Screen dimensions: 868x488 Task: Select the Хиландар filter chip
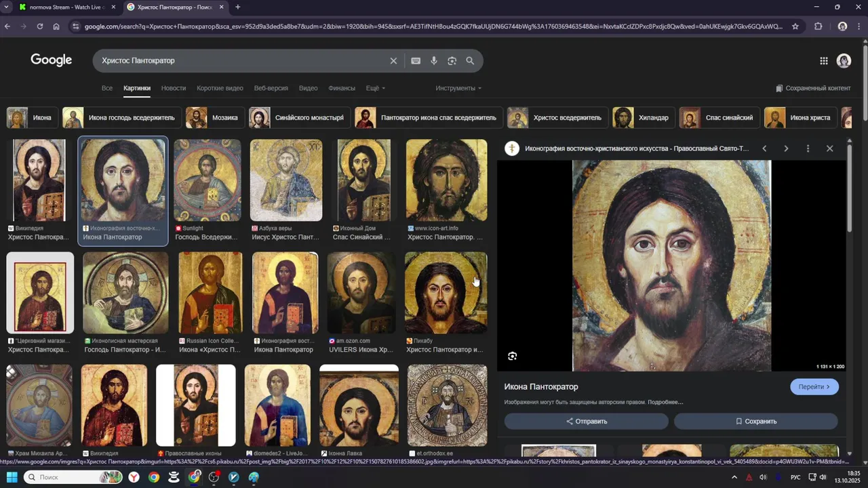tap(644, 117)
